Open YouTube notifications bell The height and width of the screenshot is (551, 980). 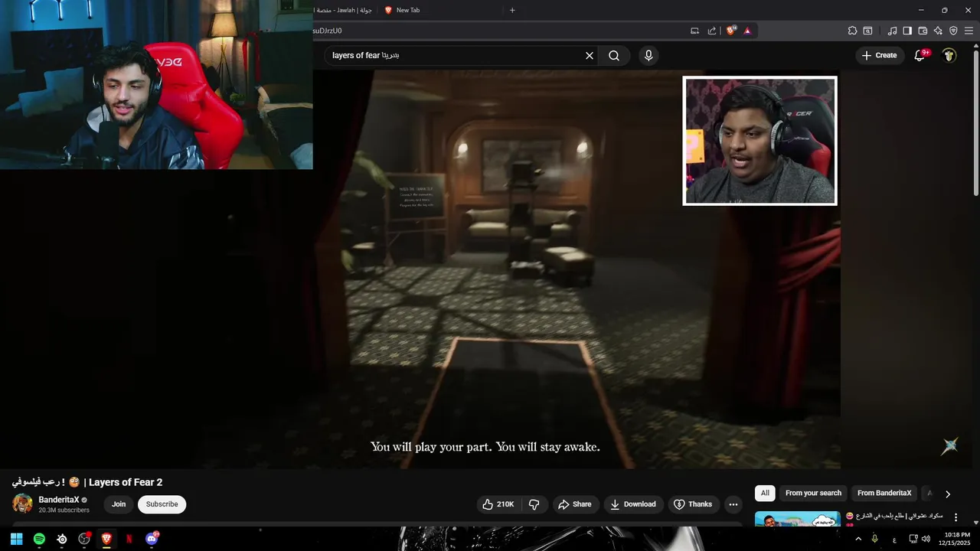[920, 55]
